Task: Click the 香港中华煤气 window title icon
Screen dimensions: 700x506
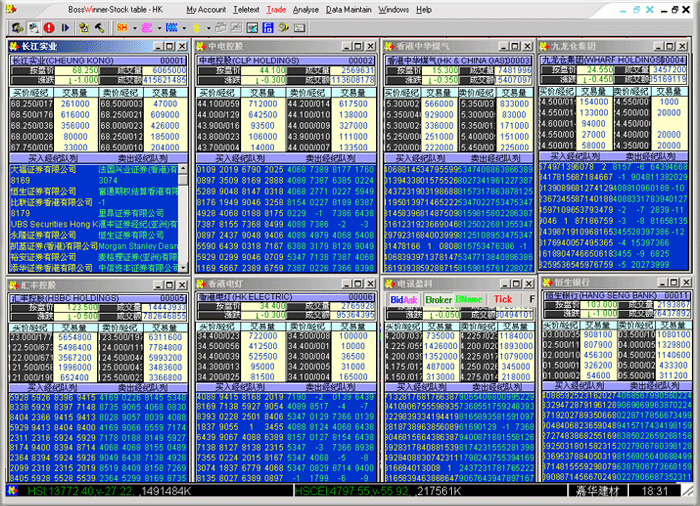Action: 390,46
